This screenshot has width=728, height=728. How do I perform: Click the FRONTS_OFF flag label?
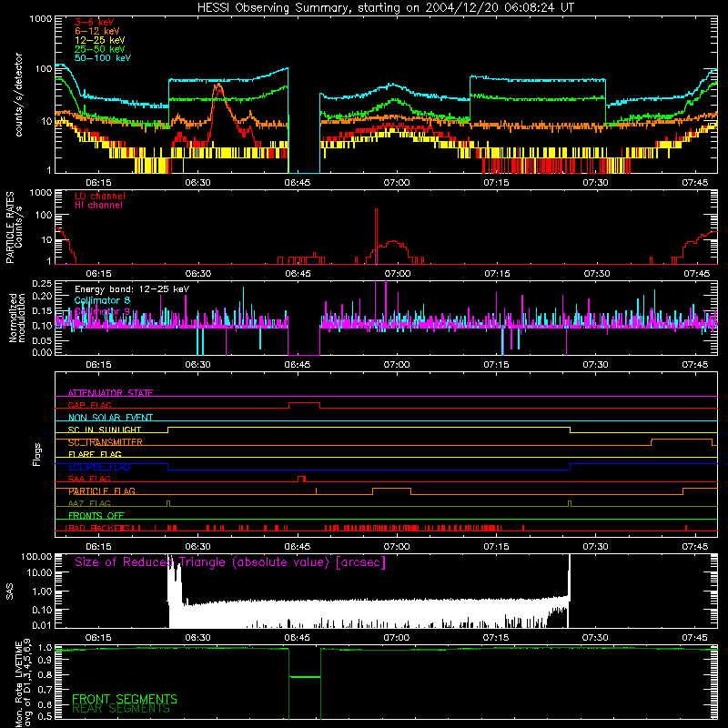[96, 515]
